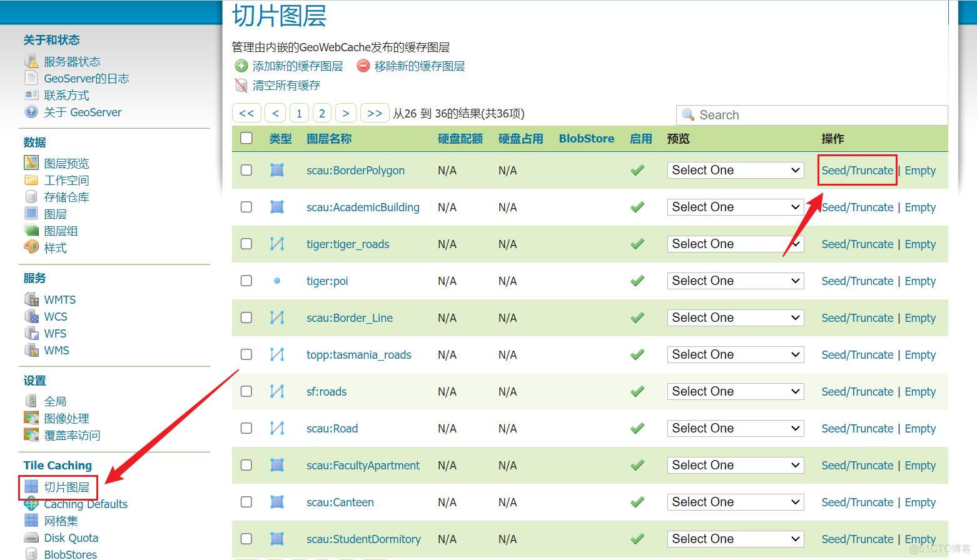Click Seed/Truncate for scau:BorderPolygon
Image resolution: width=977 pixels, height=560 pixels.
[x=858, y=170]
